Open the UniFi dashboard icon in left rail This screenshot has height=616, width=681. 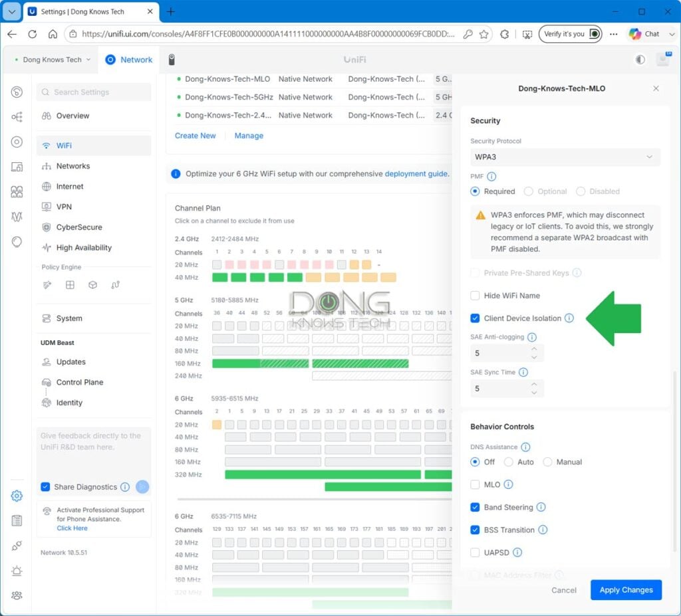click(17, 92)
